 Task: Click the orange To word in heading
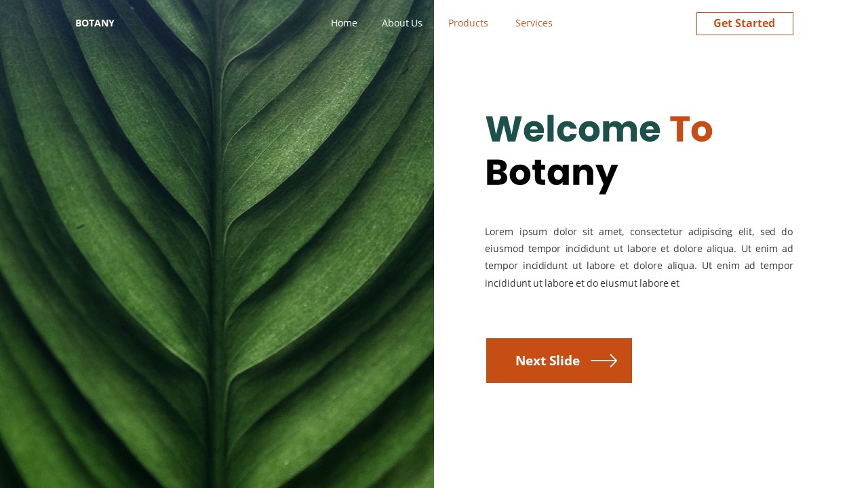click(691, 129)
